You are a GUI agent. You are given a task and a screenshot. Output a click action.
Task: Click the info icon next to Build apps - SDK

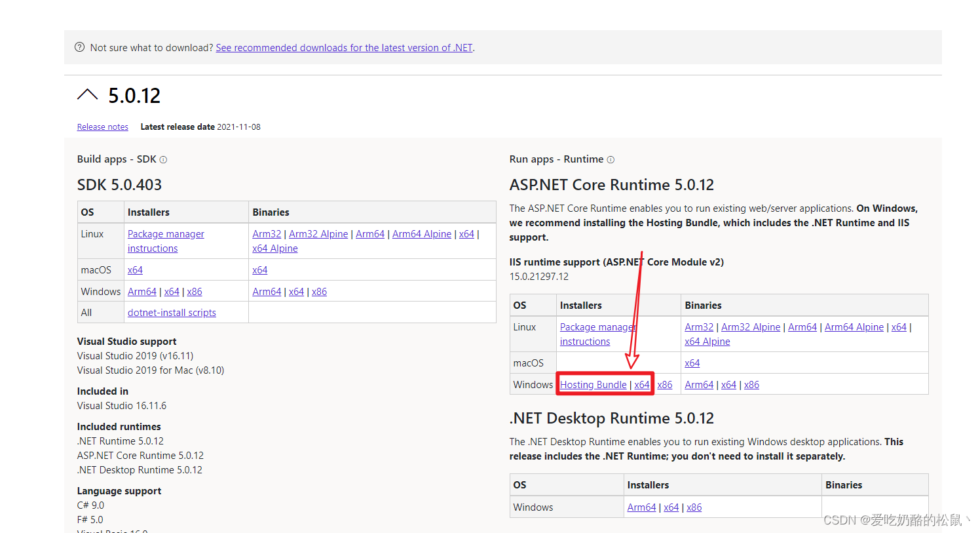(x=163, y=159)
